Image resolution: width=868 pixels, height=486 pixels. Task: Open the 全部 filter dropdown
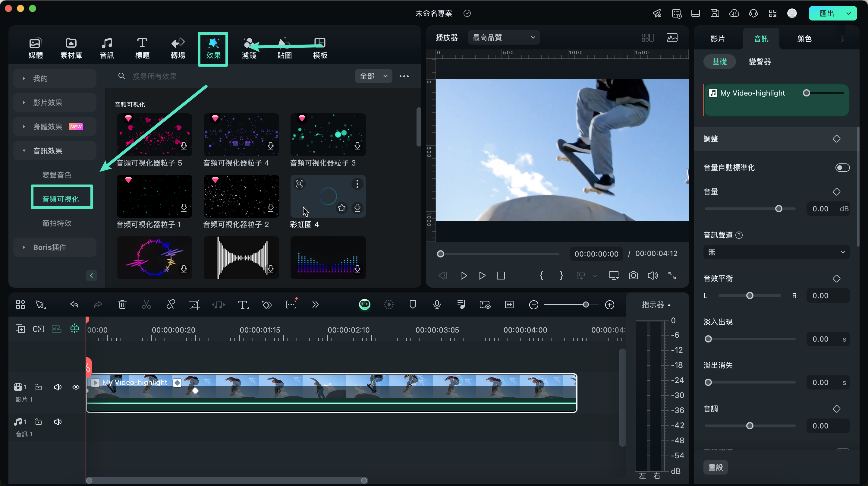373,76
